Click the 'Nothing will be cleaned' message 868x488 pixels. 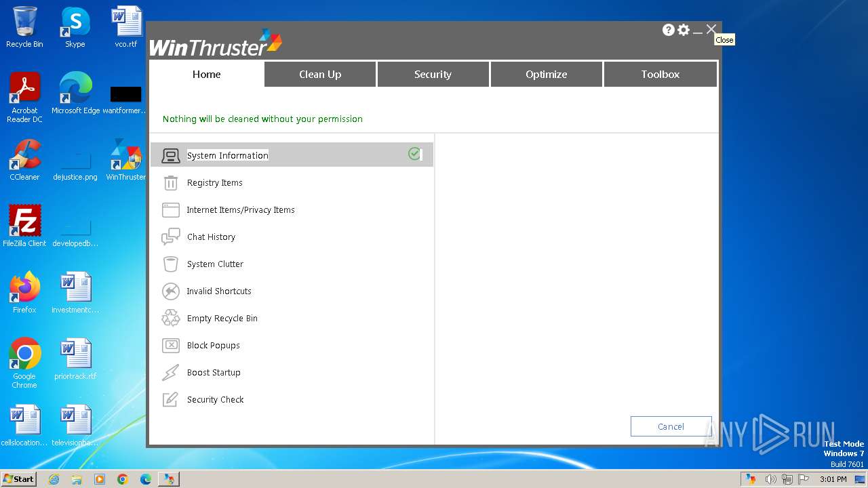coord(262,119)
